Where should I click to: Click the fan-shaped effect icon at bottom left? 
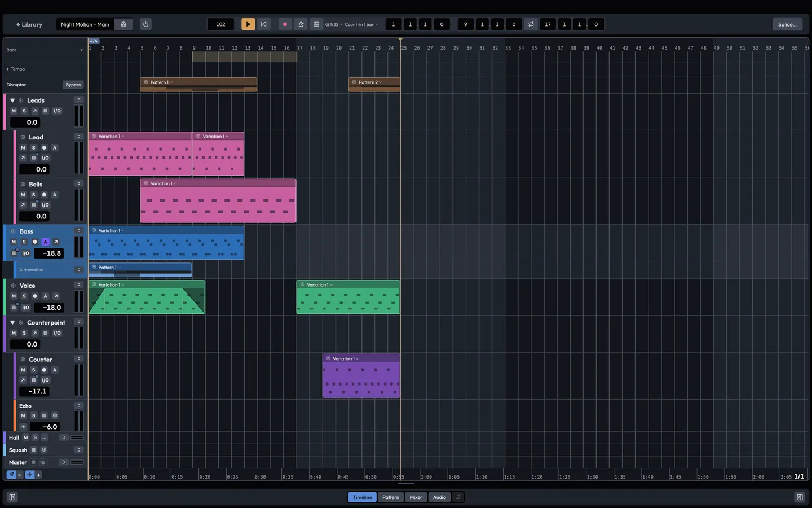tap(30, 475)
